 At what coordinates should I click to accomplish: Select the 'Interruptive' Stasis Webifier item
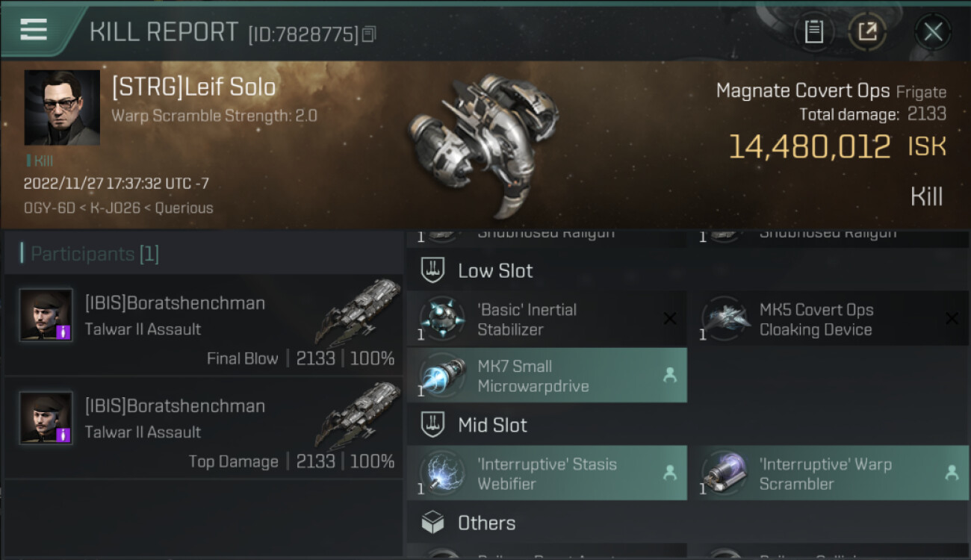(546, 473)
